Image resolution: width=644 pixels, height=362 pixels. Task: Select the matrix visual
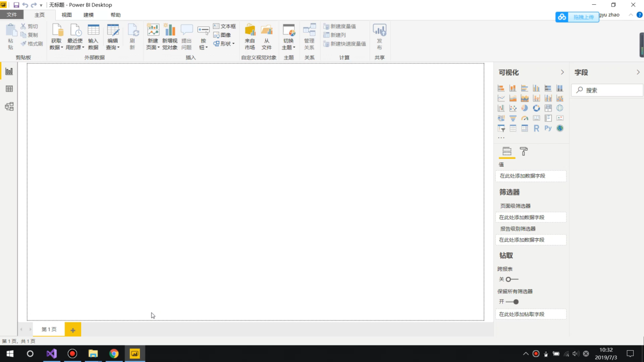click(524, 128)
